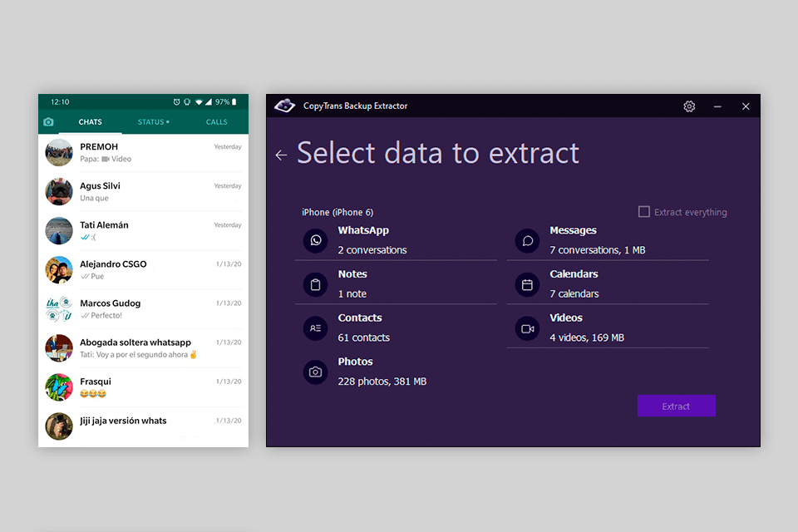This screenshot has width=798, height=532.
Task: Select the Photos camera icon
Action: point(316,372)
